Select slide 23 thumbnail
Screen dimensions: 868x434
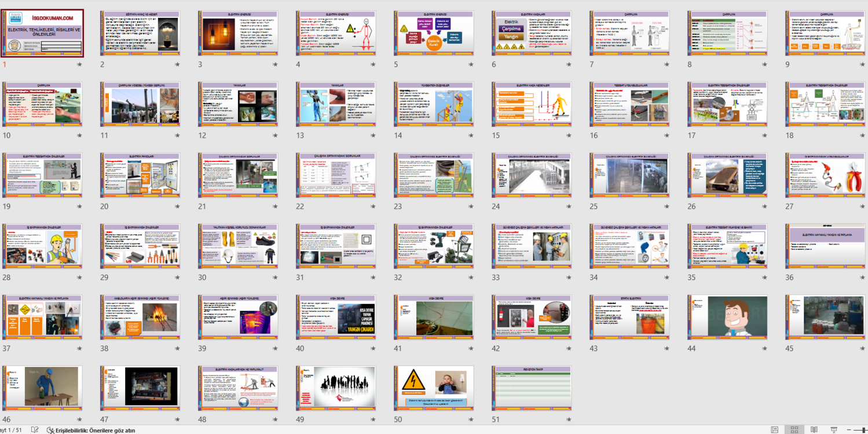click(x=434, y=175)
